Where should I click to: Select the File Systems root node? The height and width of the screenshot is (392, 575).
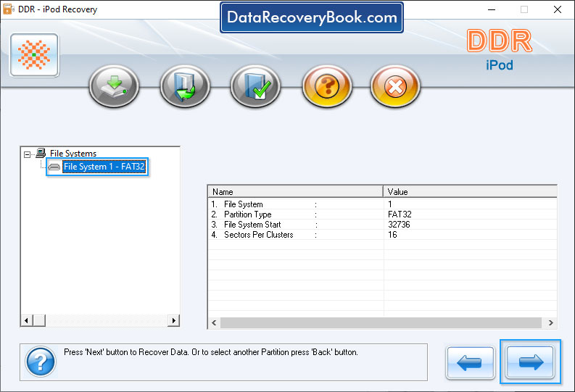73,153
